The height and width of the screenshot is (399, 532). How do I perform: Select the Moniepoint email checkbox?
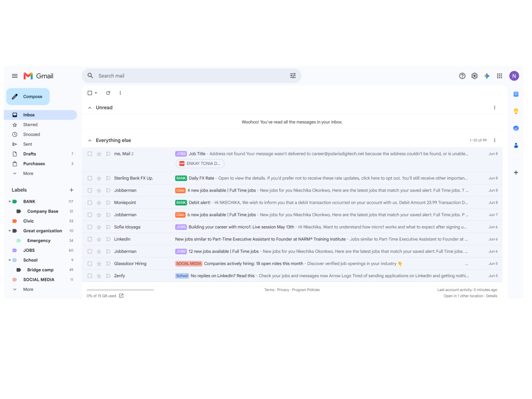[x=89, y=203]
